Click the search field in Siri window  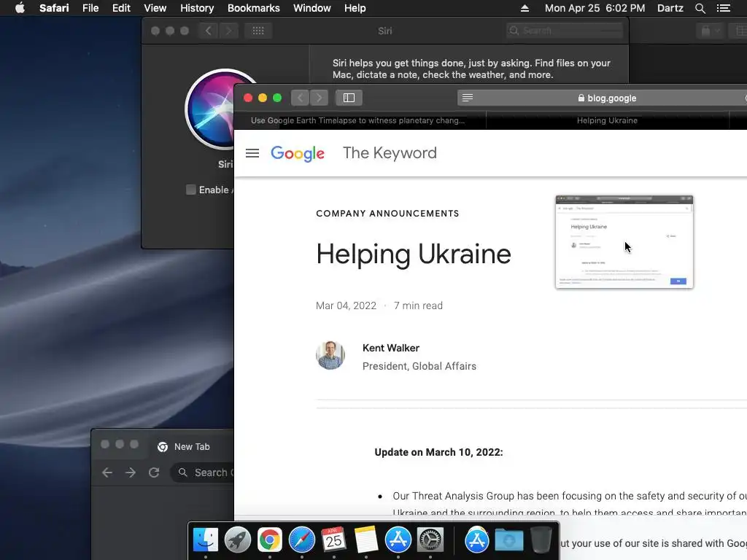(565, 31)
